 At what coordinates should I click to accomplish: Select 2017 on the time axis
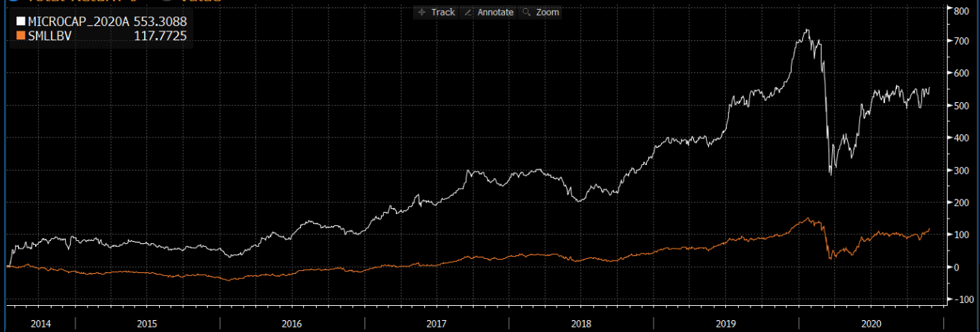436,324
